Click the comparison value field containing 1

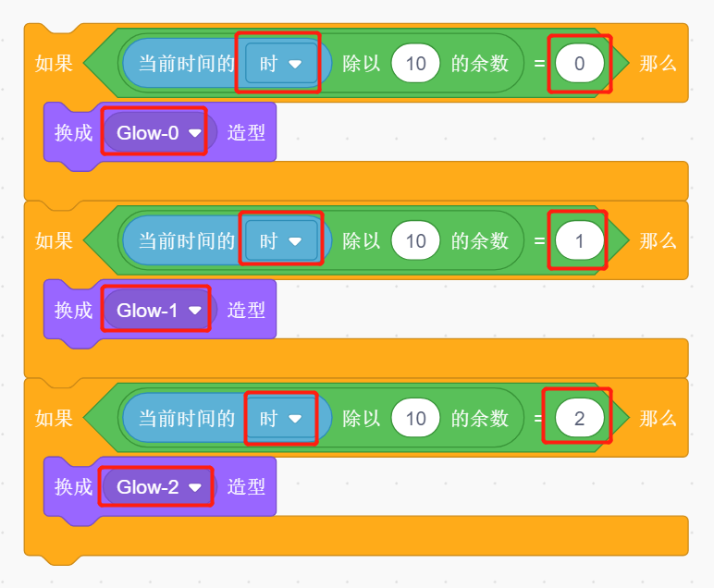[x=579, y=240]
